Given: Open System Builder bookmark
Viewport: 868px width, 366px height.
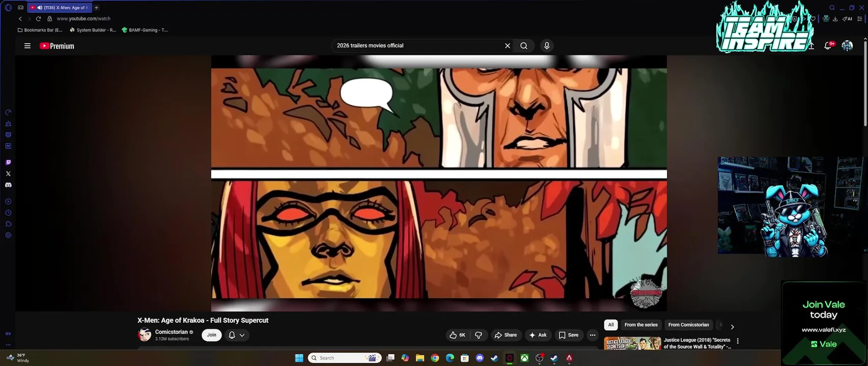Looking at the screenshot, I should point(93,30).
